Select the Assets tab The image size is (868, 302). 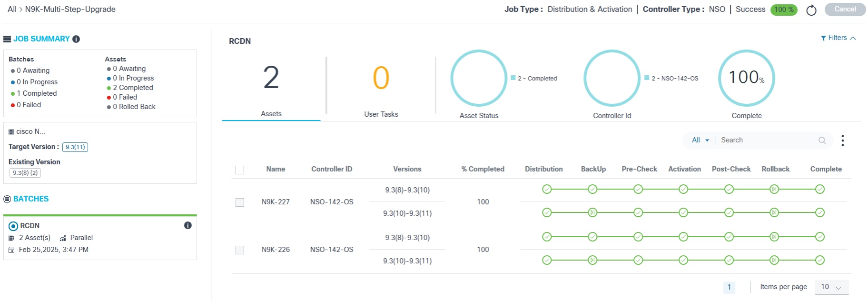point(271,114)
